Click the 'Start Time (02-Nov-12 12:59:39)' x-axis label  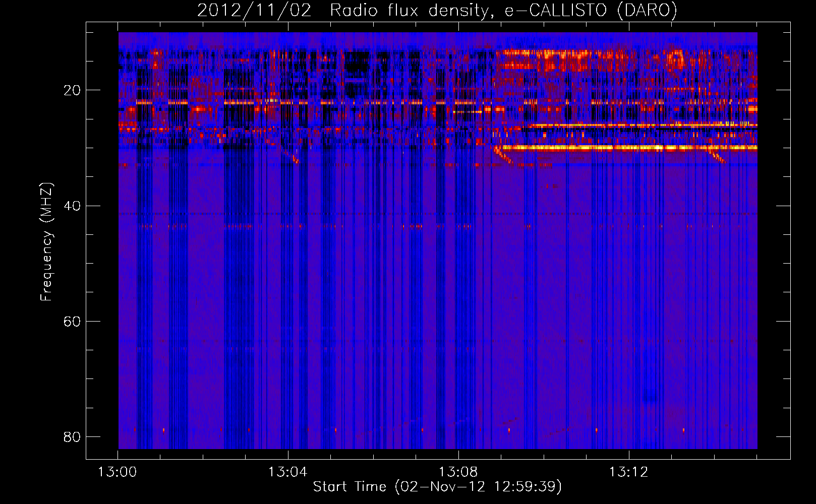pyautogui.click(x=437, y=487)
